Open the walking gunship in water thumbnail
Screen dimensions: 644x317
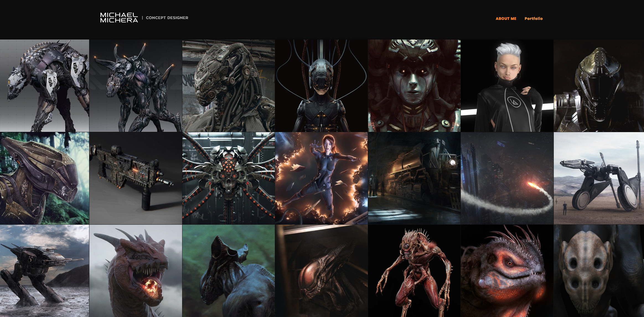pyautogui.click(x=45, y=271)
